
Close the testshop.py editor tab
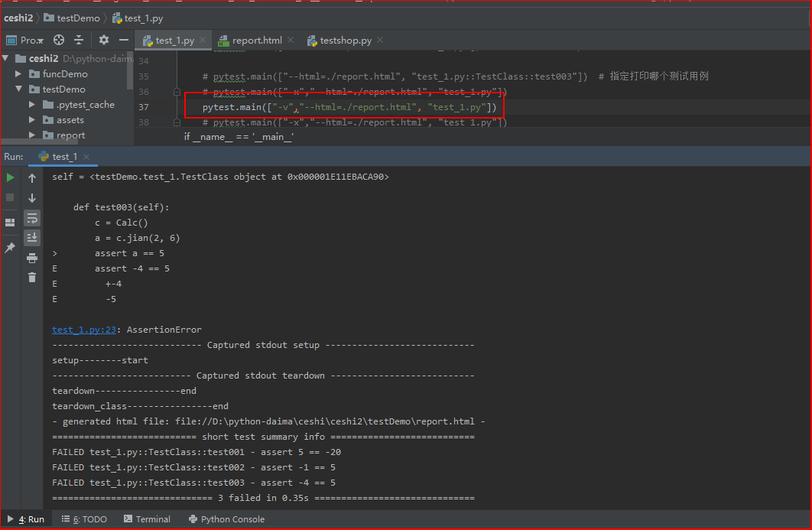click(x=380, y=40)
